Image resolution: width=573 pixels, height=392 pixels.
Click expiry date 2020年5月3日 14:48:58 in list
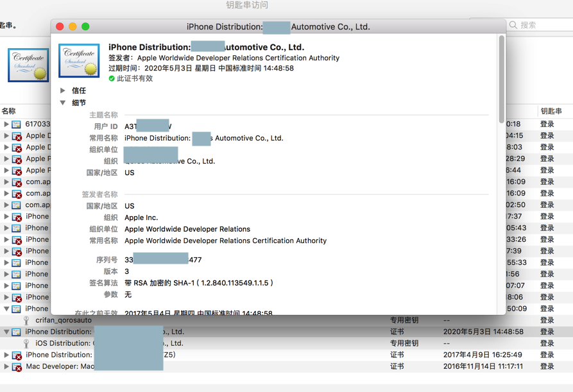click(483, 332)
